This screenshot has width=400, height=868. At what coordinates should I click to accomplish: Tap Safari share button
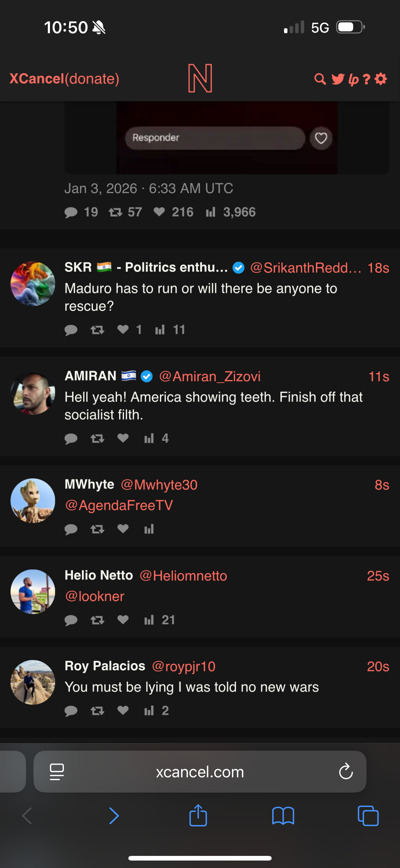[x=198, y=816]
